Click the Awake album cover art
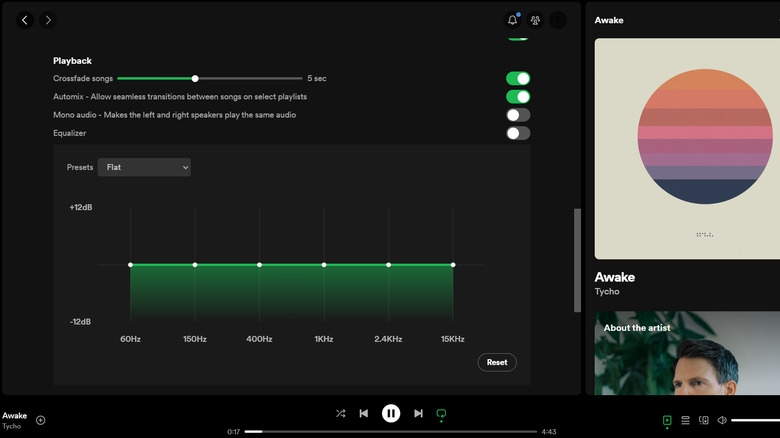Image resolution: width=780 pixels, height=438 pixels. pos(686,149)
